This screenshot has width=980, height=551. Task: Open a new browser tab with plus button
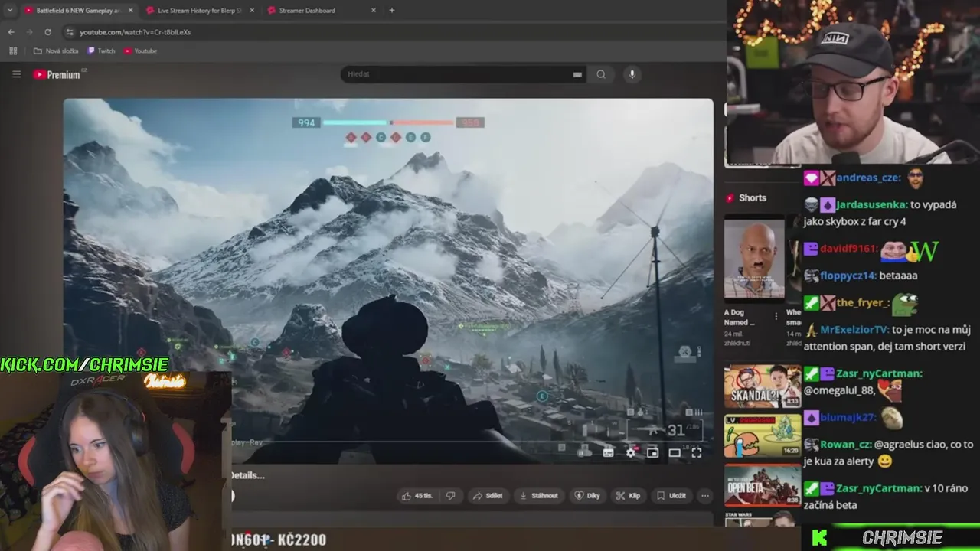(x=392, y=10)
